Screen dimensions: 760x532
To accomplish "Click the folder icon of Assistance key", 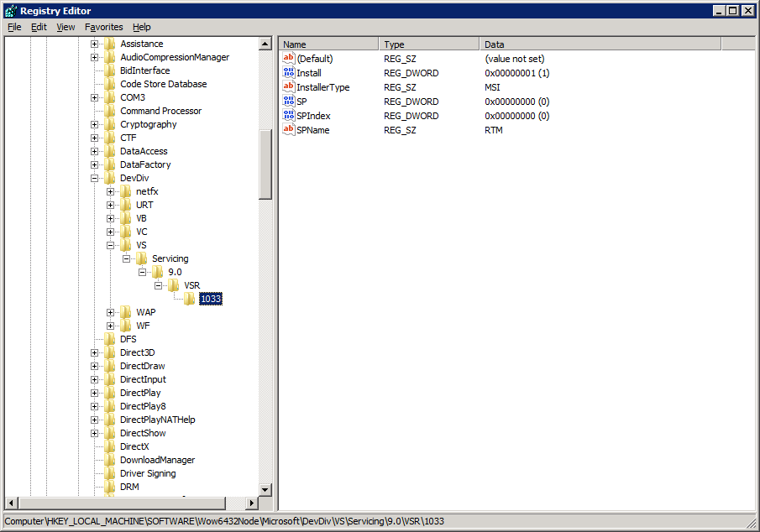I will click(110, 44).
